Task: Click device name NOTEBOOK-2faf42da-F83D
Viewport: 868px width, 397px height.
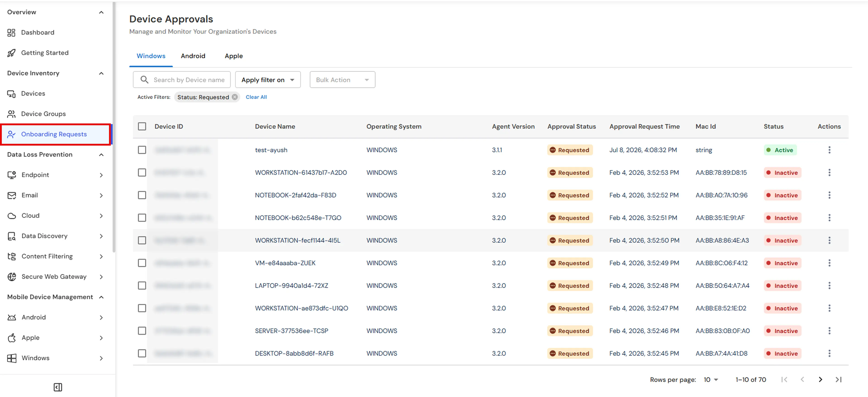Action: pyautogui.click(x=295, y=195)
